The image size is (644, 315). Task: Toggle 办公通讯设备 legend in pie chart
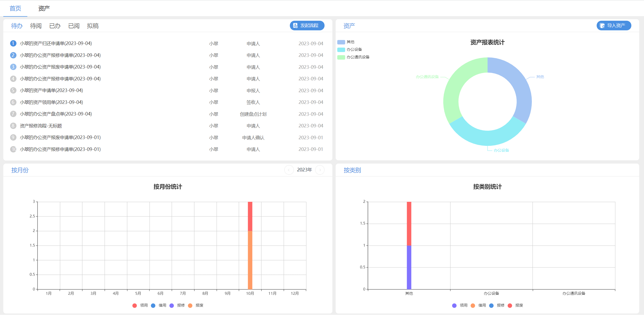pyautogui.click(x=341, y=57)
